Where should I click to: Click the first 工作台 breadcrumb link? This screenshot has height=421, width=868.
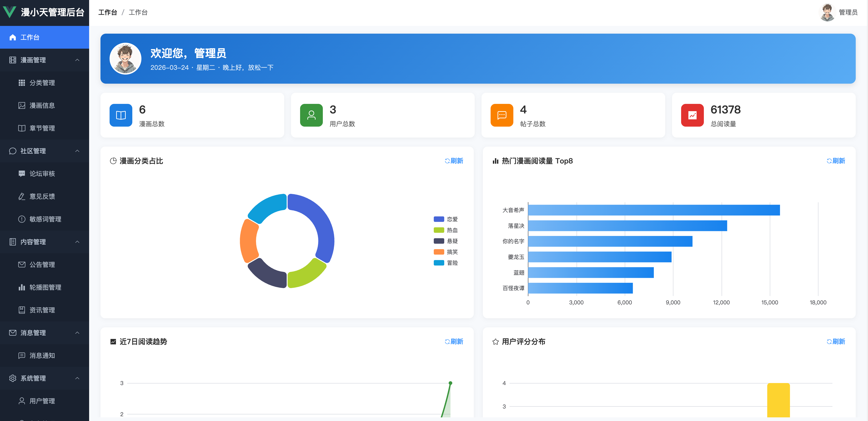pyautogui.click(x=108, y=13)
